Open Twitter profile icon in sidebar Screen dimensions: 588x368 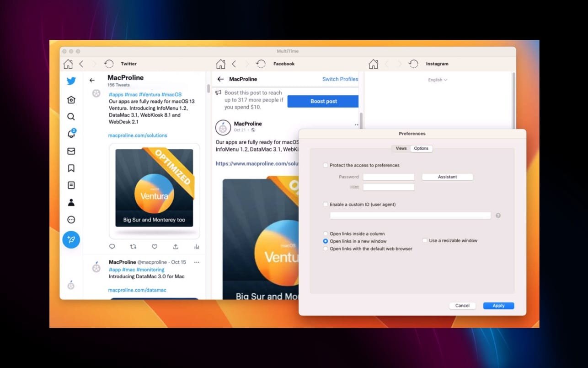click(x=71, y=203)
